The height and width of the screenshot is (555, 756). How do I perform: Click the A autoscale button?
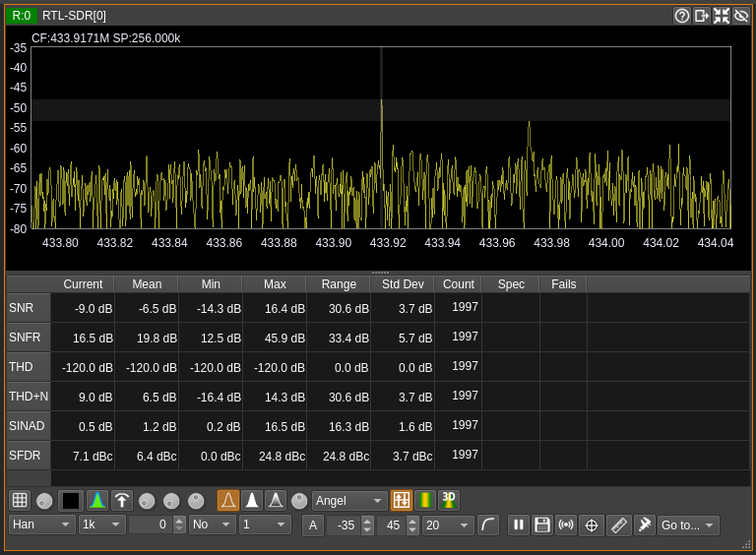tap(313, 525)
